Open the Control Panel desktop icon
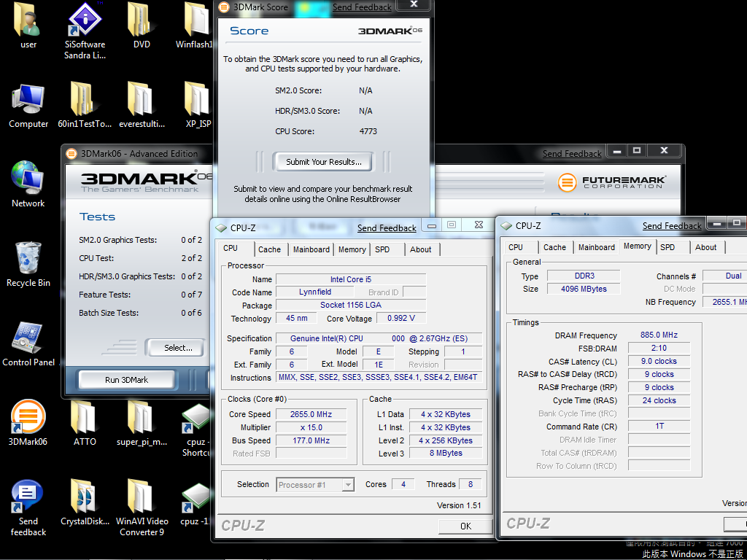The width and height of the screenshot is (747, 560). [x=28, y=344]
